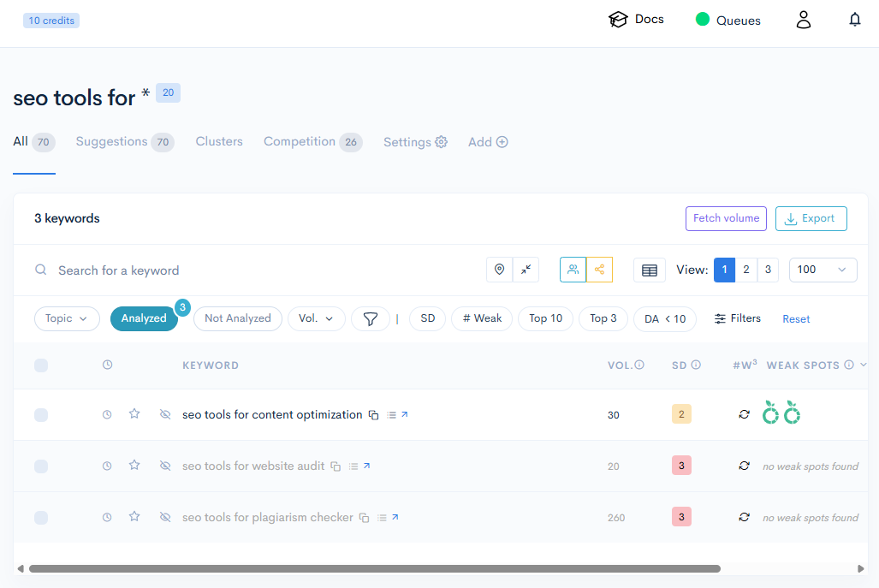The image size is (879, 588).
Task: Star the plagiarism checker keyword
Action: tap(134, 517)
